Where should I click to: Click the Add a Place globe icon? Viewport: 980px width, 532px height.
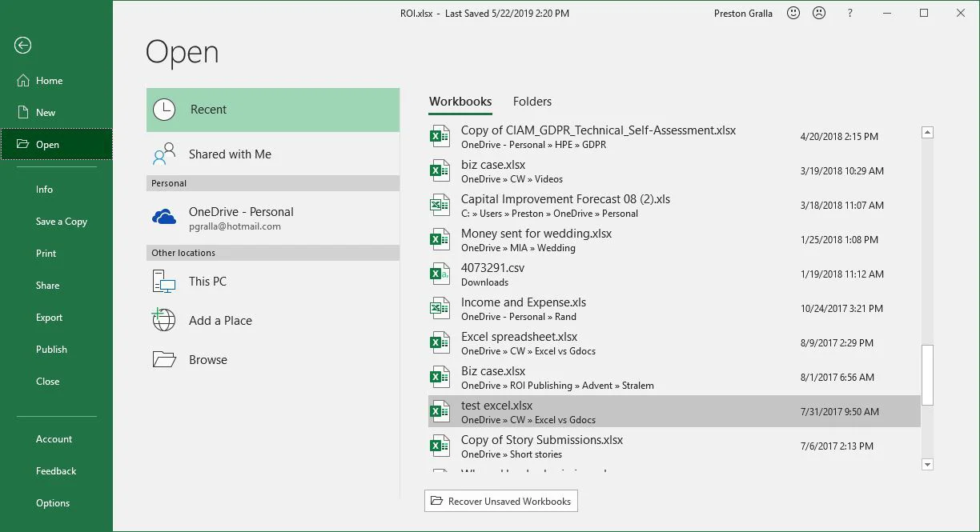pyautogui.click(x=164, y=320)
